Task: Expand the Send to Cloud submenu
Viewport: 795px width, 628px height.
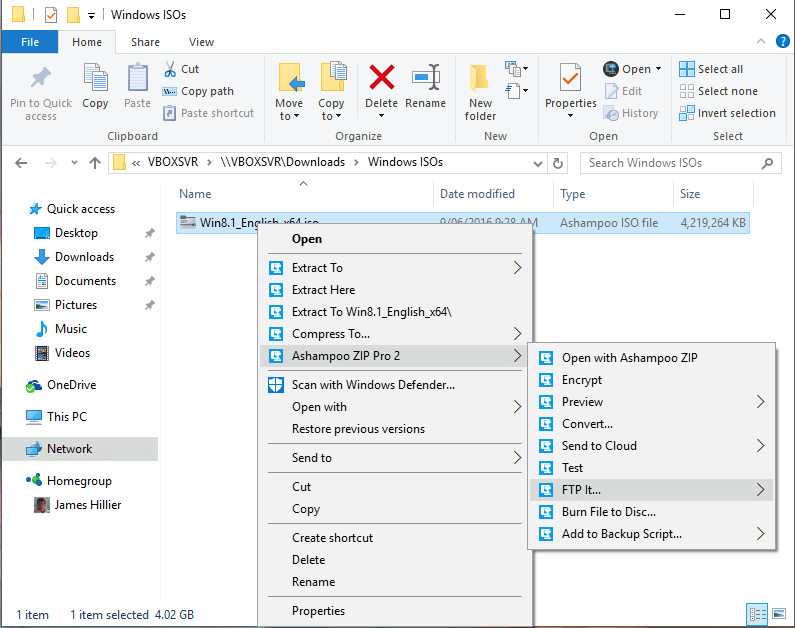Action: click(760, 446)
